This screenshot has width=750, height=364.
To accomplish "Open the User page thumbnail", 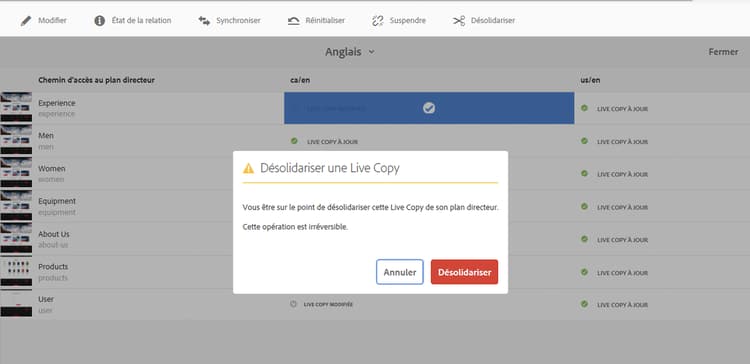I will [x=16, y=304].
